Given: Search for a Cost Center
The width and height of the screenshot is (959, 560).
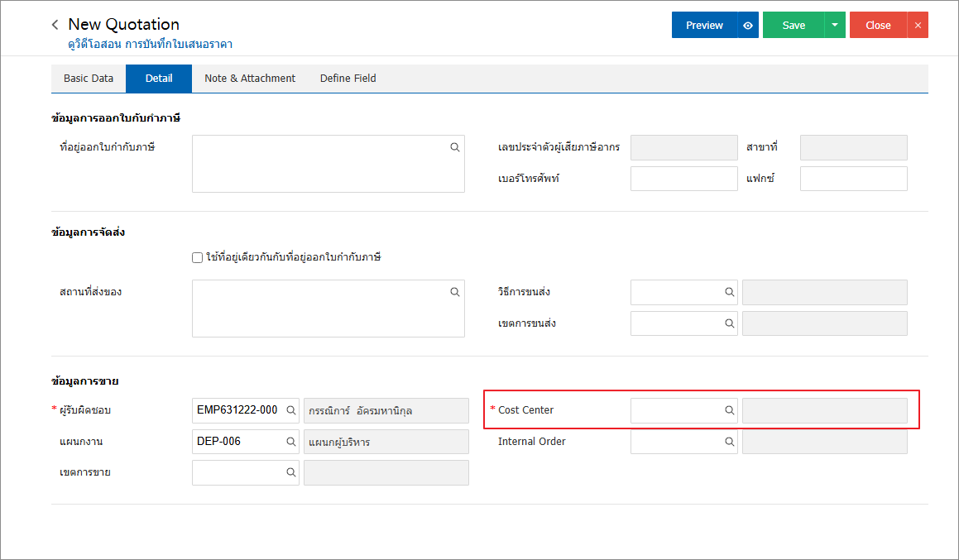Looking at the screenshot, I should [x=730, y=410].
